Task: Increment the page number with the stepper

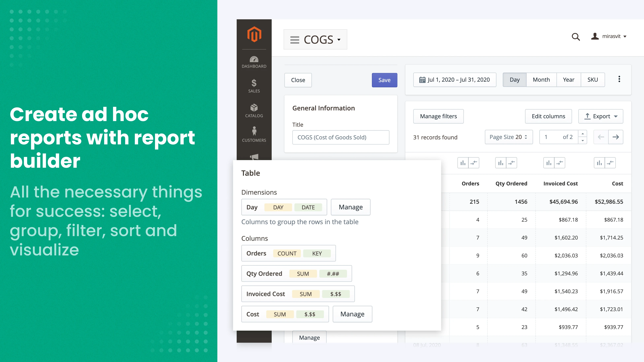Action: click(583, 134)
